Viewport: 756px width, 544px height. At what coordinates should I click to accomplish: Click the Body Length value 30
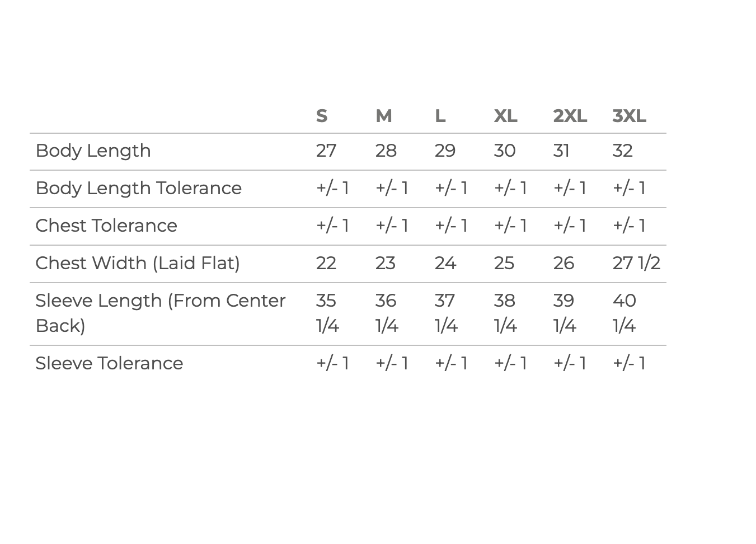pyautogui.click(x=505, y=151)
